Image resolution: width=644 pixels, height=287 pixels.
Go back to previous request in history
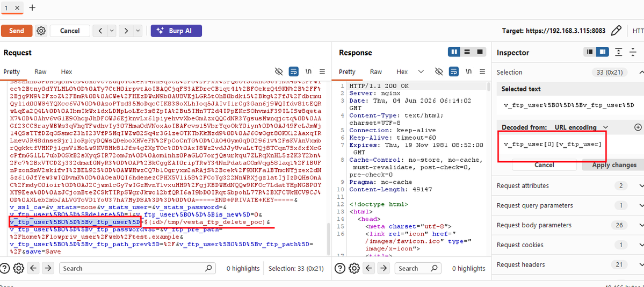(x=100, y=31)
